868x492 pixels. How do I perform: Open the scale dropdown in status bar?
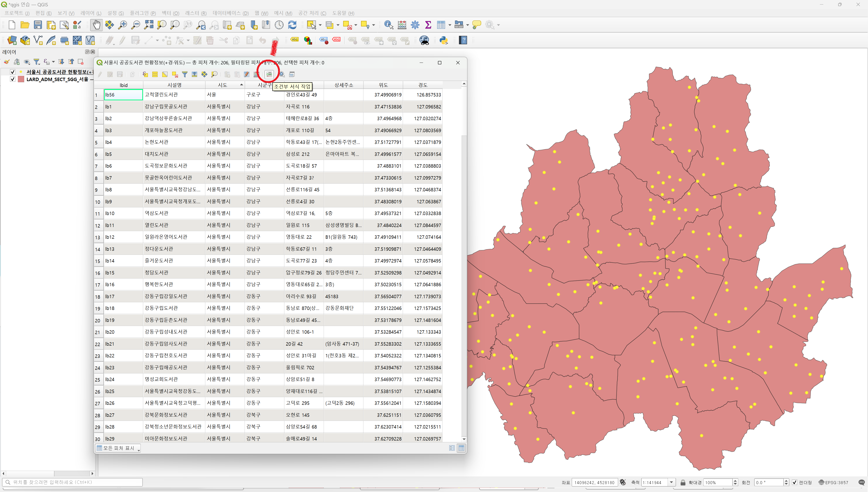coord(672,482)
